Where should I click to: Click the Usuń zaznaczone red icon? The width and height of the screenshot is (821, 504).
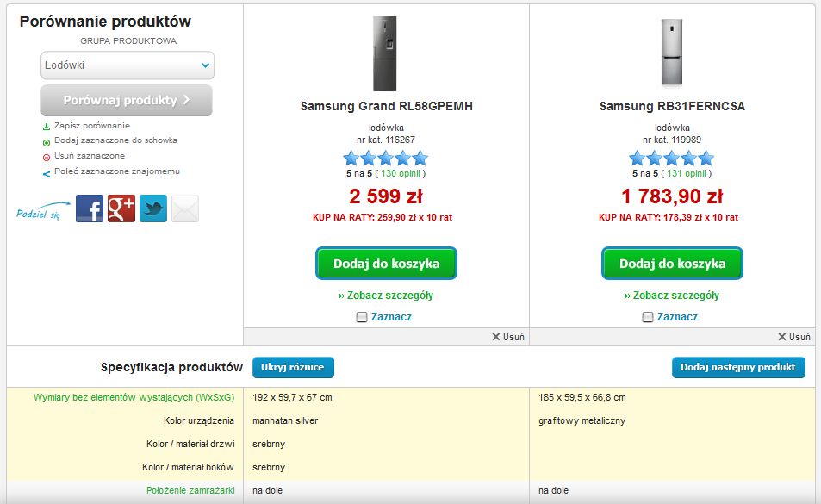pyautogui.click(x=47, y=157)
